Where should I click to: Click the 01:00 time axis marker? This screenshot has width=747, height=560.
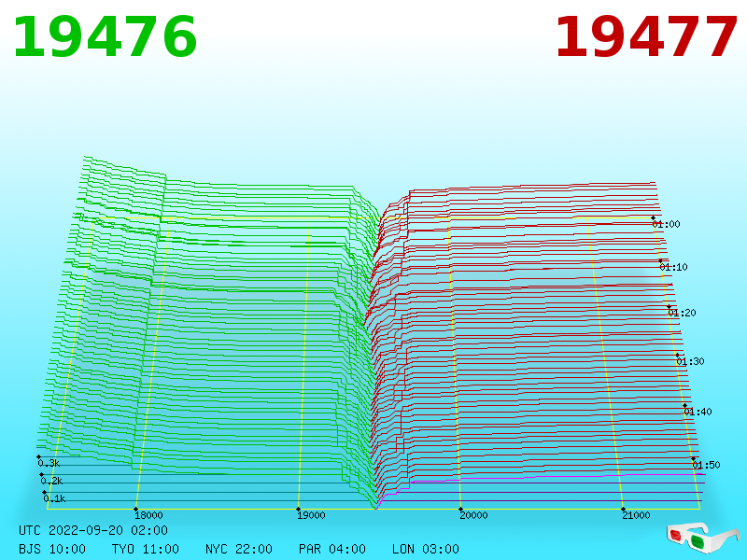pyautogui.click(x=666, y=224)
